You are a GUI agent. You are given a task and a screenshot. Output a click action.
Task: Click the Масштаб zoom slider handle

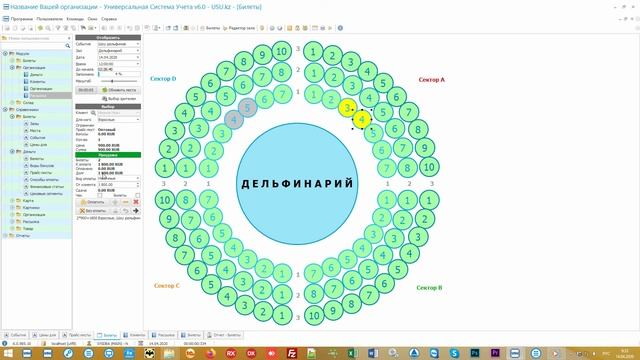pyautogui.click(x=112, y=81)
